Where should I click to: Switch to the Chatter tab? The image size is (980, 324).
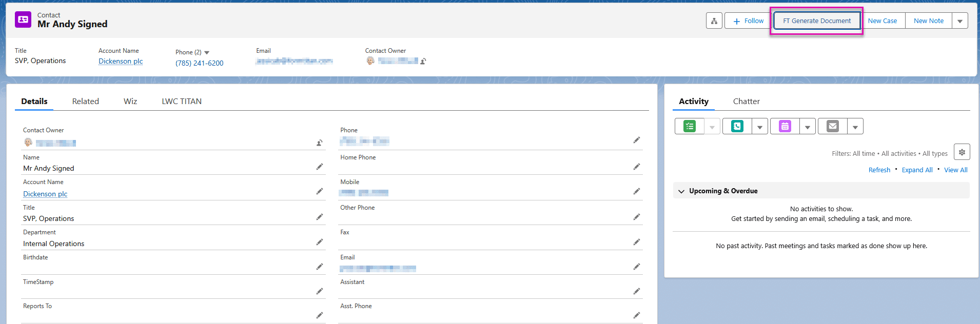(x=747, y=102)
